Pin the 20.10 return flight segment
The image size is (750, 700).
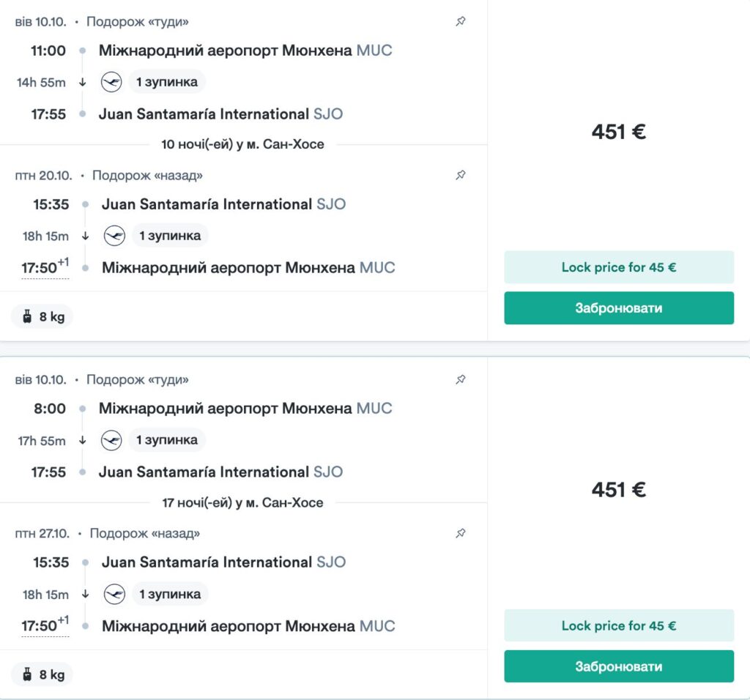click(461, 175)
